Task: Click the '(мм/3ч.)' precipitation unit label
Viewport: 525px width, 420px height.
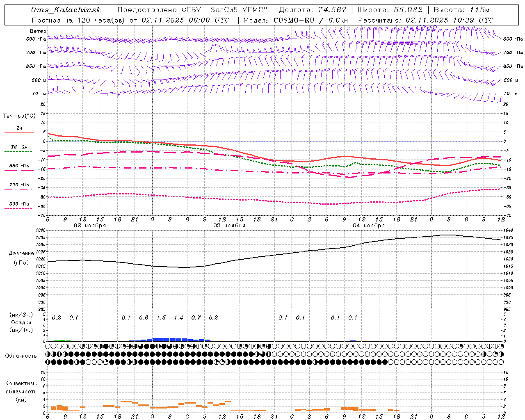Action: tap(21, 315)
